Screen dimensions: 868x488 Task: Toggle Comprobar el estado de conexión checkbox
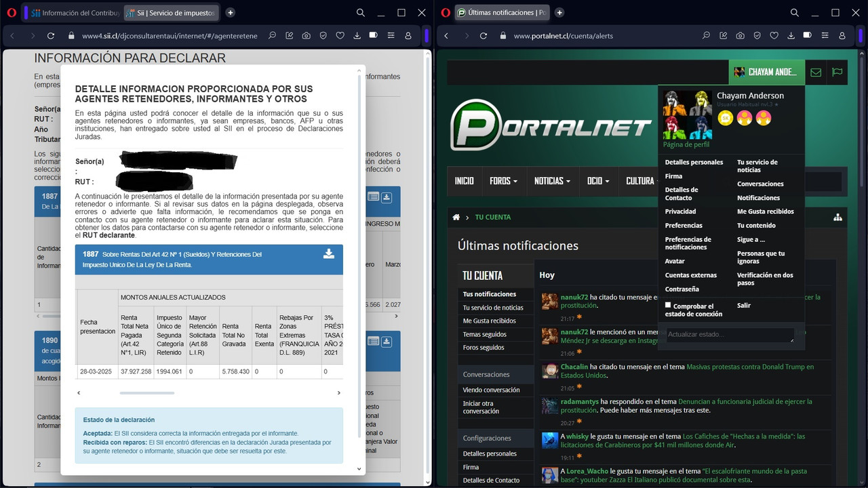(x=668, y=305)
